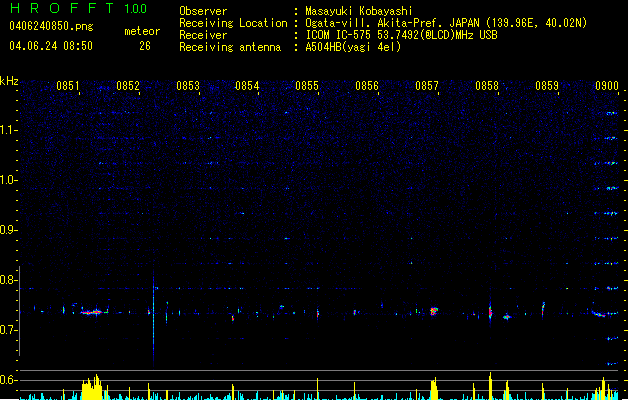Screen dimensions: 629x400
Task: Click the 1.1 kHz axis label
Action: coord(8,130)
